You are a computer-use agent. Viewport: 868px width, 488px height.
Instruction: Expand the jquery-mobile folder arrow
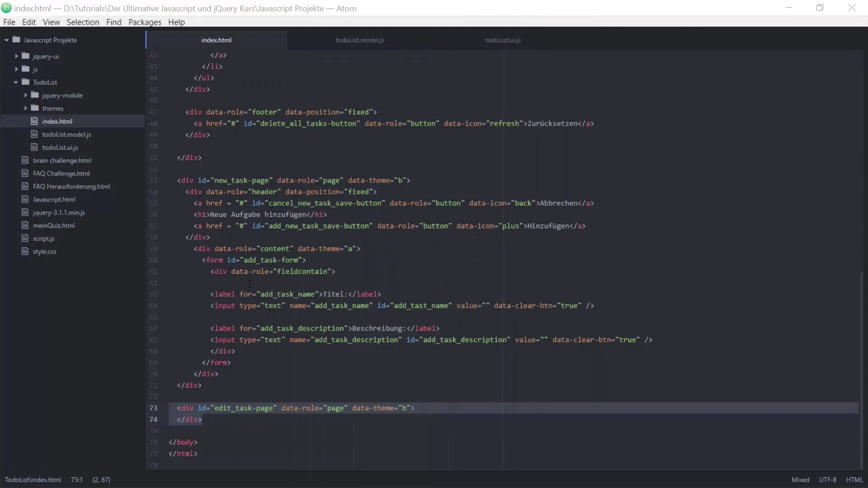(25, 95)
